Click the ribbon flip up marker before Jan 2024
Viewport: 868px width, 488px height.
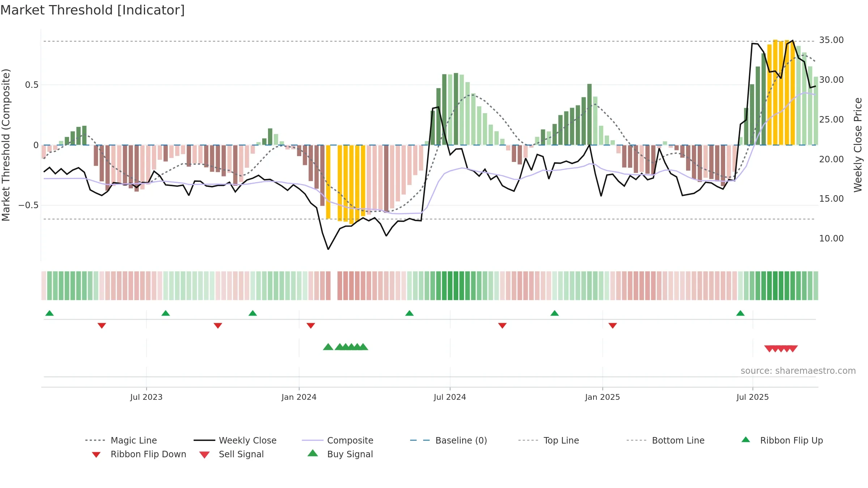pyautogui.click(x=253, y=313)
